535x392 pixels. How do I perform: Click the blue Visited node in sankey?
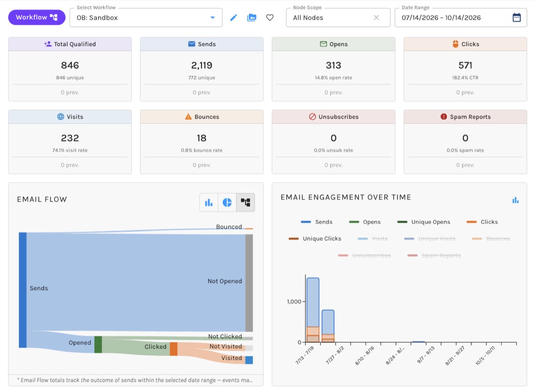tap(249, 360)
